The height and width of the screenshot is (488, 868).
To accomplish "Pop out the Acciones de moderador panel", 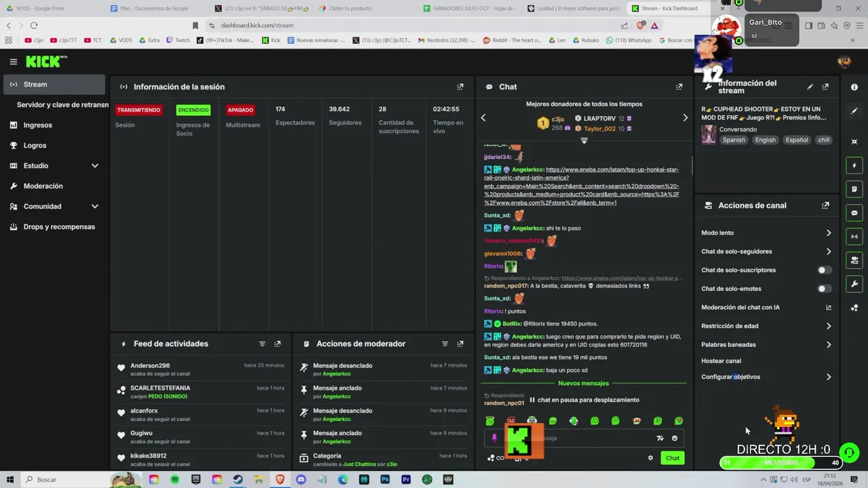I will pyautogui.click(x=460, y=344).
